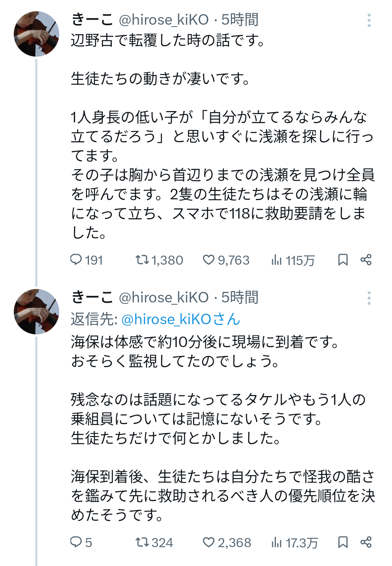
Task: Open the first tweet's profile avatar
Action: 36,34
